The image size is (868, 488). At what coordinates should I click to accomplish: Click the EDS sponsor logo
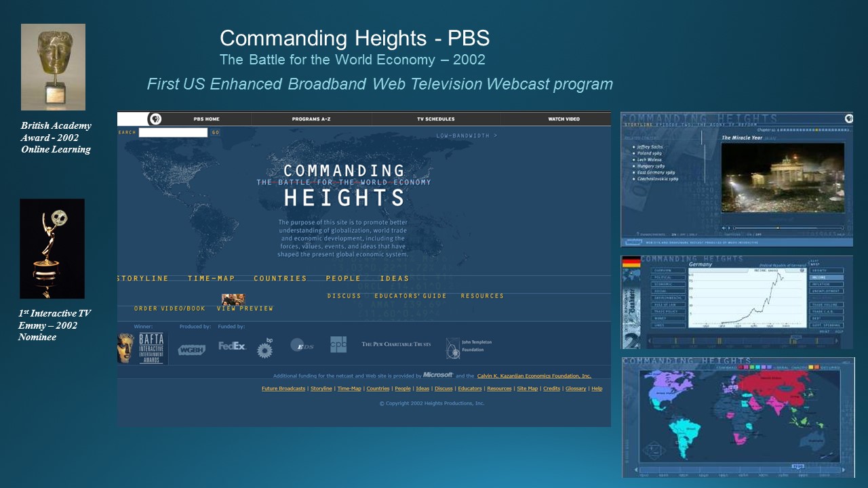point(302,346)
